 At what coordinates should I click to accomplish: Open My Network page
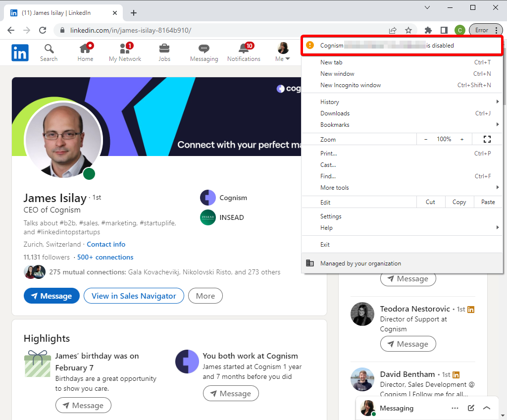(x=125, y=52)
